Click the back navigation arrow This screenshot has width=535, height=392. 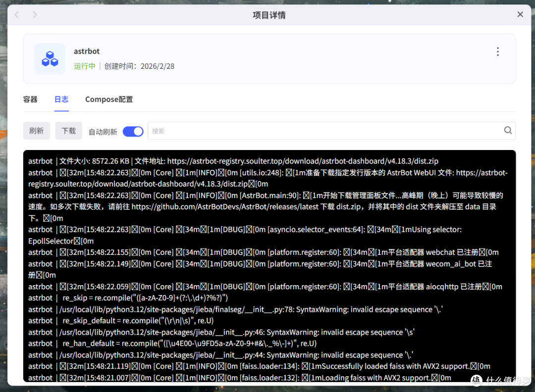point(17,15)
